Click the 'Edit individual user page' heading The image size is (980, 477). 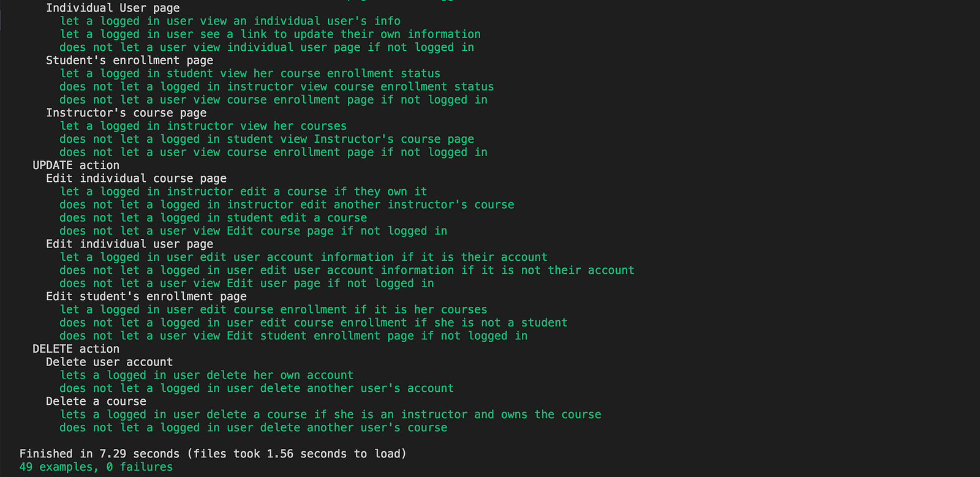[129, 244]
